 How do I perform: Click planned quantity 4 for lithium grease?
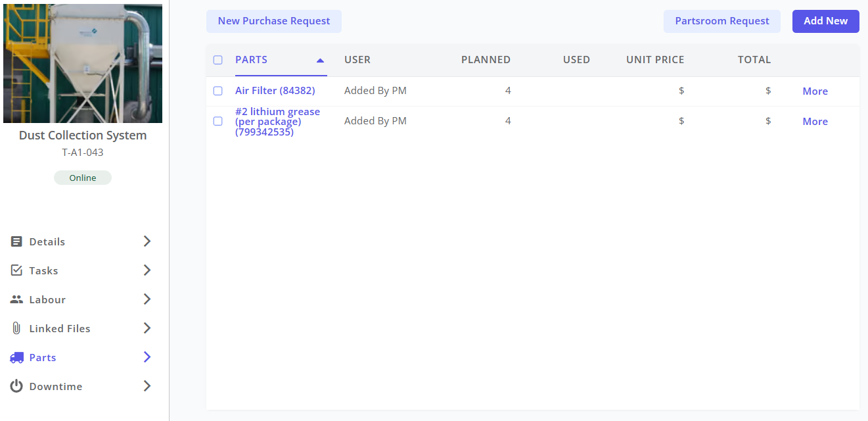pyautogui.click(x=508, y=121)
